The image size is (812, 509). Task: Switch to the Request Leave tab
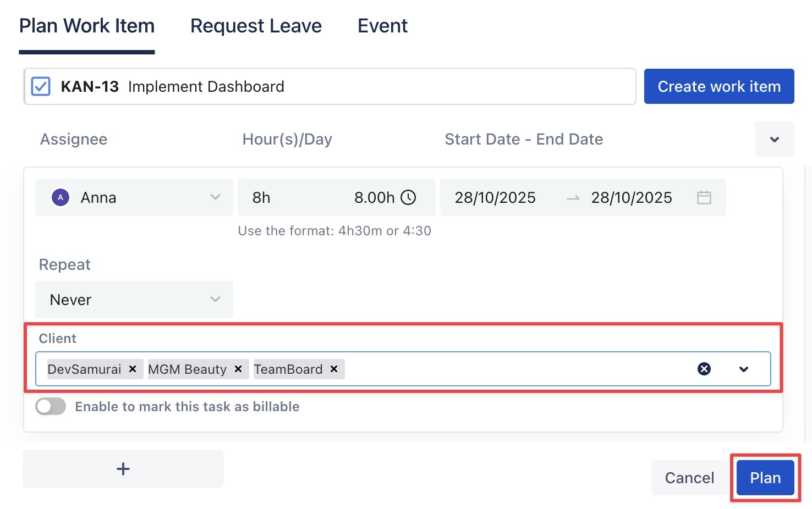pyautogui.click(x=256, y=26)
